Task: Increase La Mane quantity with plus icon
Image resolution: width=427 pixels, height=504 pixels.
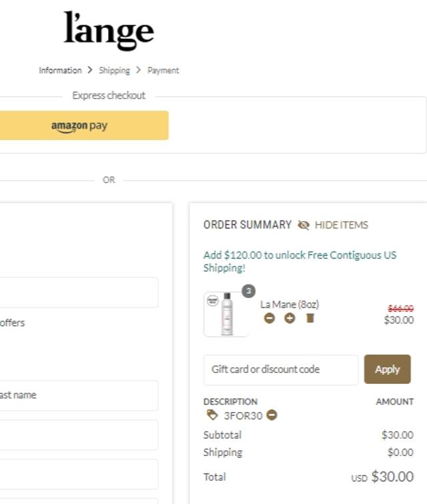Action: (290, 318)
